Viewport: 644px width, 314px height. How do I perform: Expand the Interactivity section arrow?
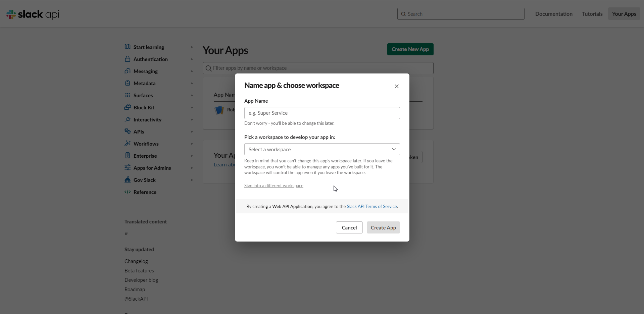pyautogui.click(x=192, y=119)
